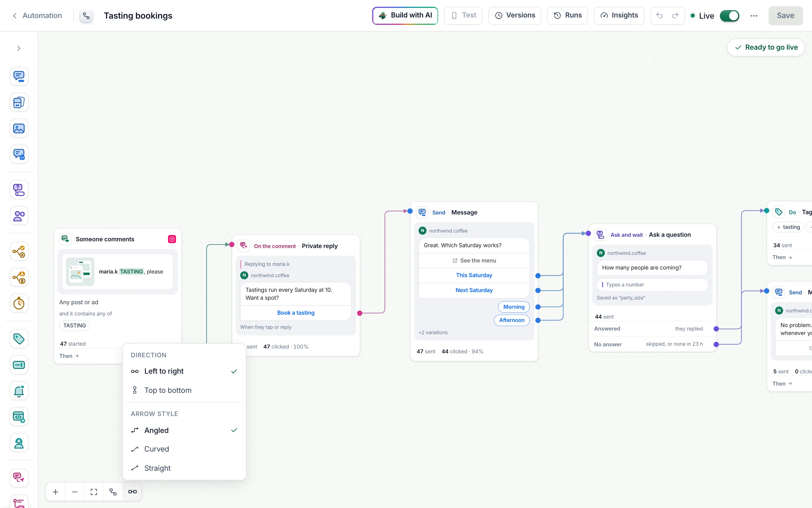
Task: Click the Test button
Action: (x=463, y=16)
